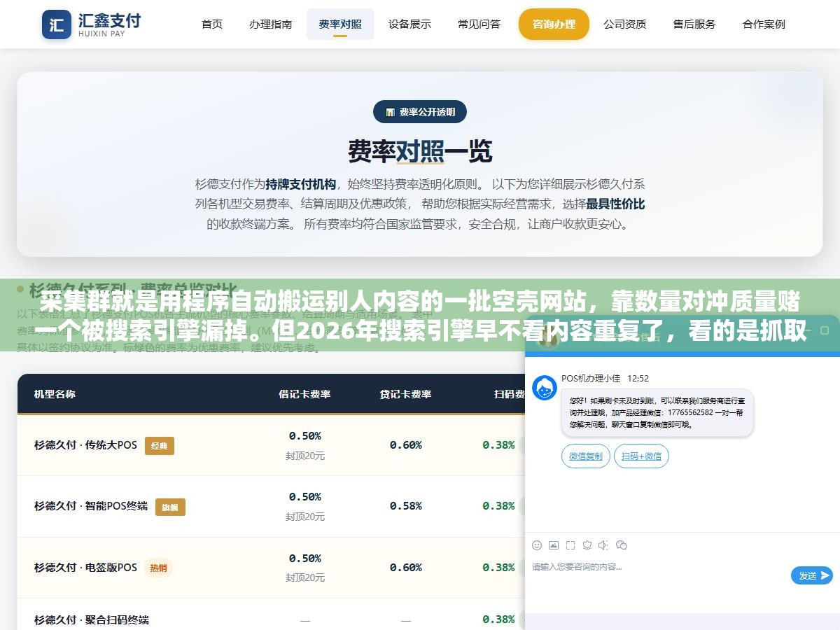Click the WeChat icon in chat toolbar

(622, 545)
